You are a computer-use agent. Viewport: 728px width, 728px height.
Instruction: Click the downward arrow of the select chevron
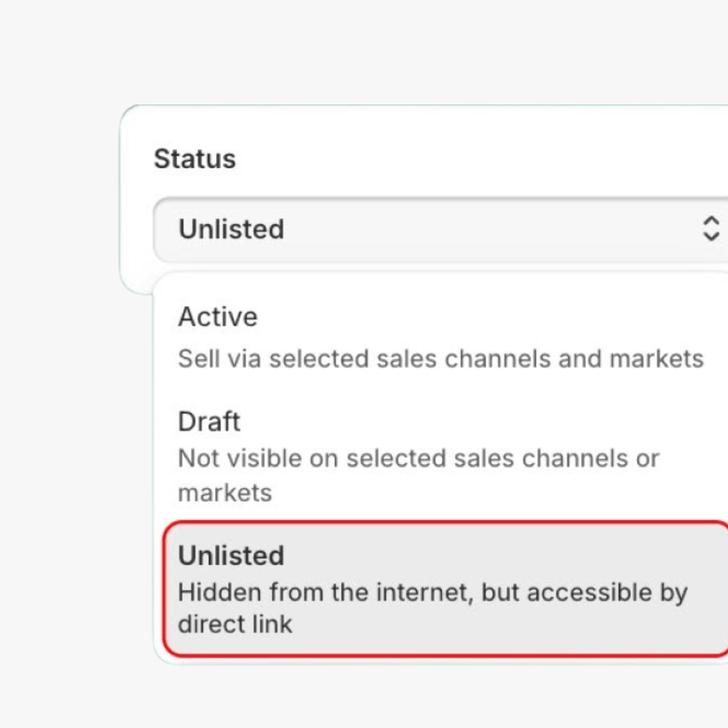click(710, 237)
